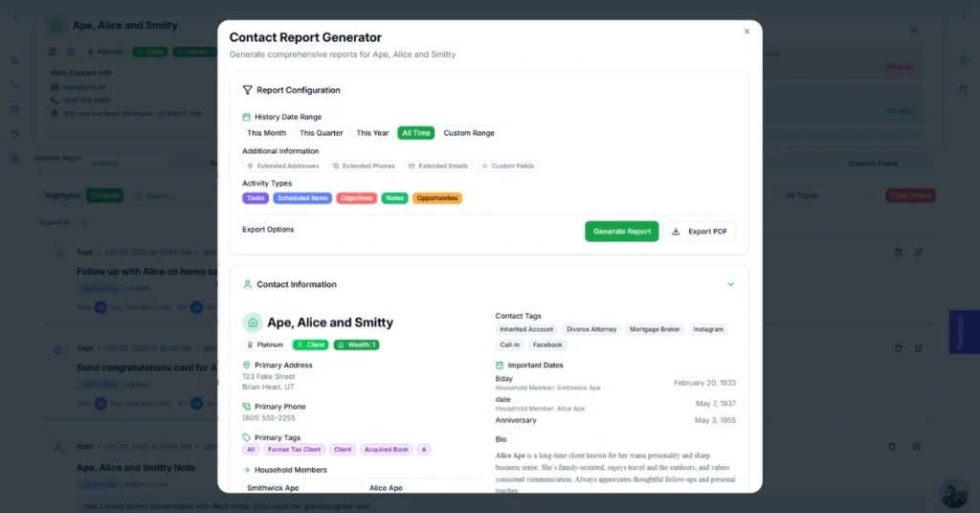This screenshot has height=513, width=980.
Task: Turn on the Extended Emails option
Action: 439,166
